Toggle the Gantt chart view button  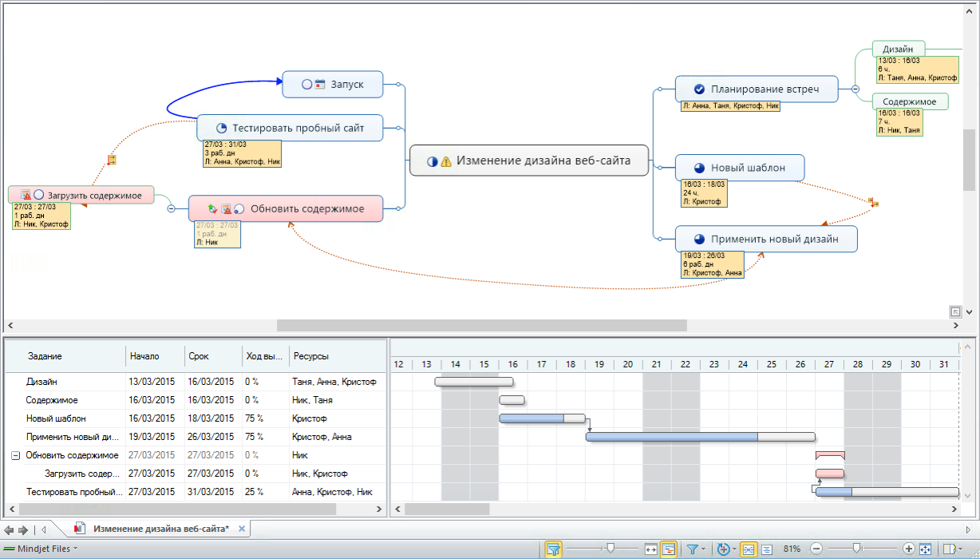coord(669,549)
